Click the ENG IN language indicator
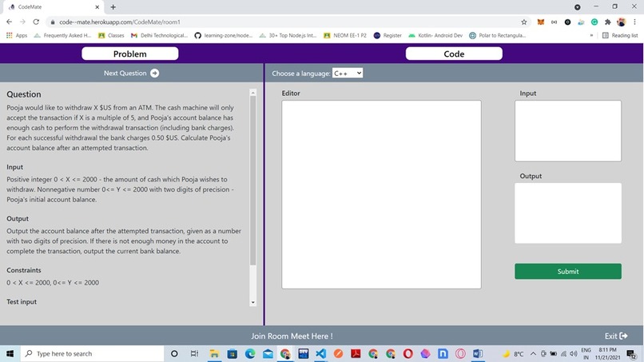 (x=586, y=353)
